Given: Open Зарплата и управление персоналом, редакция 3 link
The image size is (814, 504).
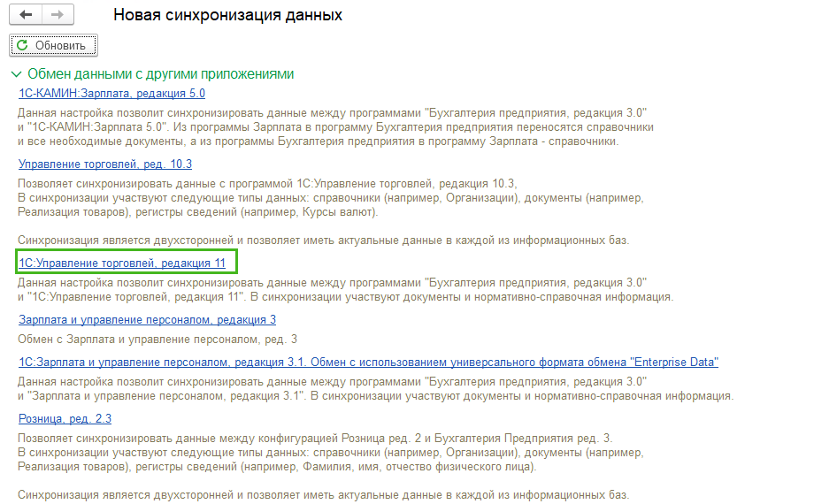Looking at the screenshot, I should [x=147, y=320].
